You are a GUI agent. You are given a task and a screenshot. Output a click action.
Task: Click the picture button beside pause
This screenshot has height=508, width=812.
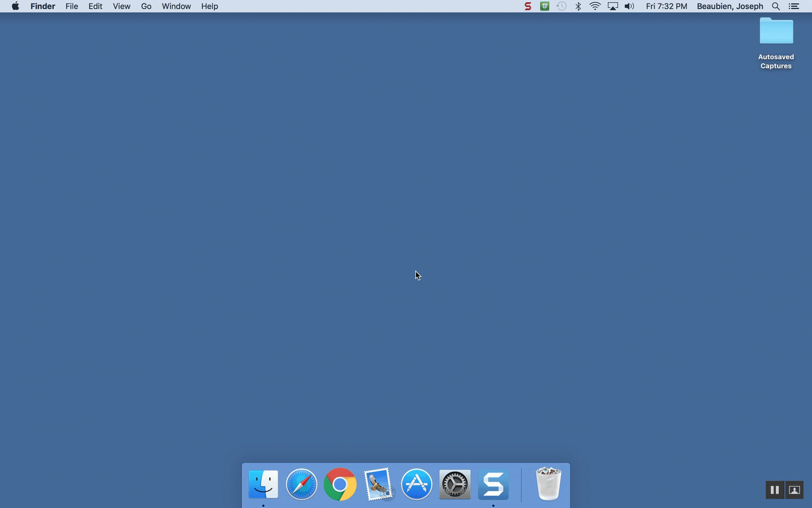[x=795, y=490]
